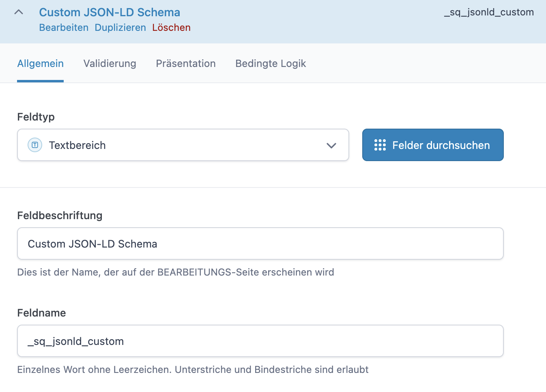Duplicate the field via Duplizieren
The image size is (546, 392).
pyautogui.click(x=120, y=28)
